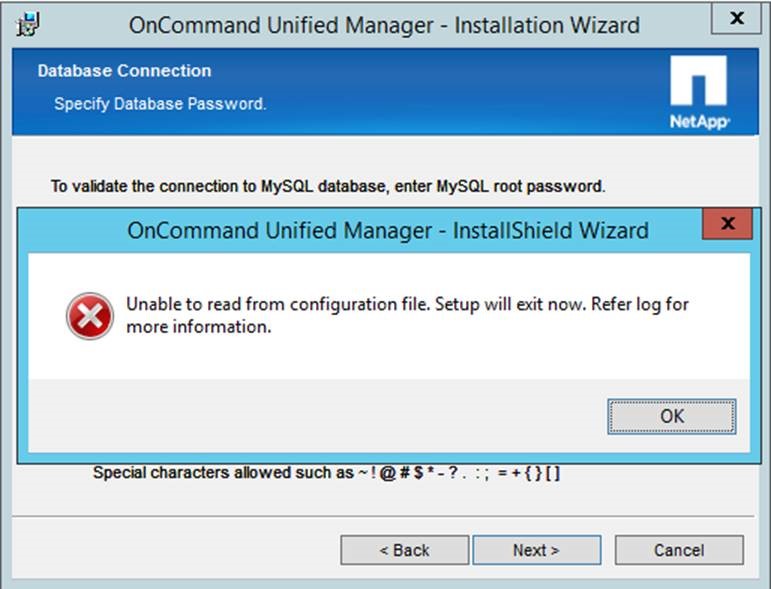Go to the previous step with Back
This screenshot has height=589, width=771.
pyautogui.click(x=404, y=550)
